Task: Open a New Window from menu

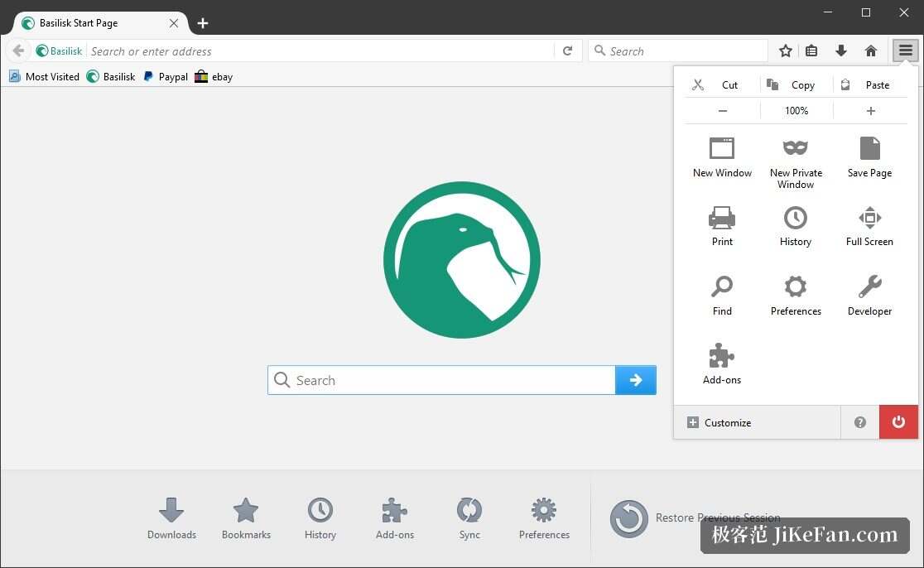Action: 722,156
